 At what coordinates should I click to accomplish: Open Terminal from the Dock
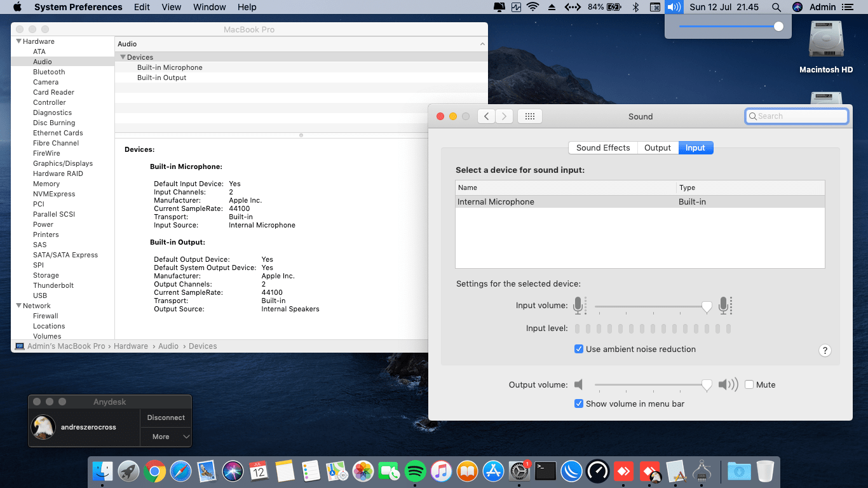(x=545, y=471)
